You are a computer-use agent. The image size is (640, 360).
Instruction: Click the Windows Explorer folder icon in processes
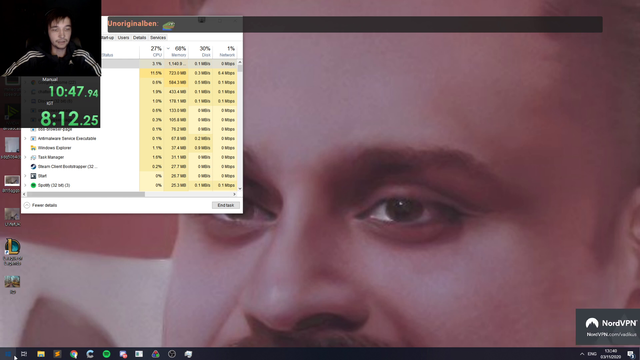click(x=33, y=148)
